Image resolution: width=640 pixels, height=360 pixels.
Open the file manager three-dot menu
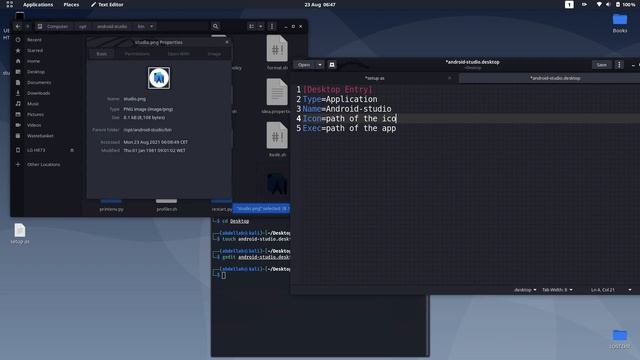272,27
